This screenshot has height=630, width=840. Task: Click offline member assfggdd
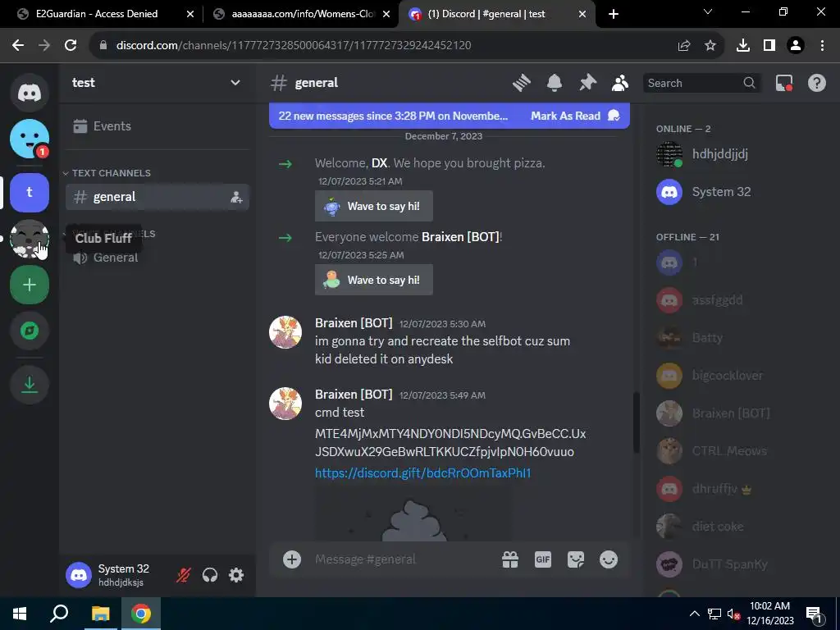point(740,300)
